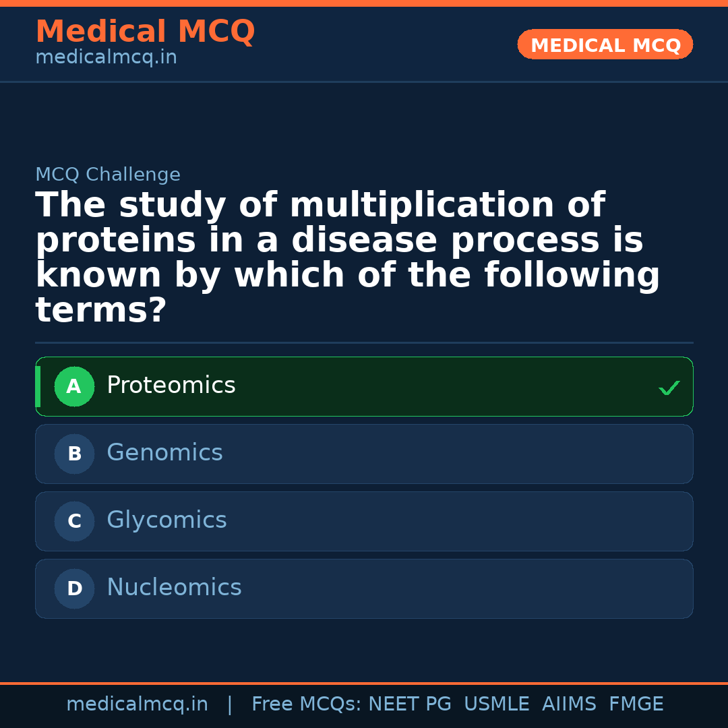Viewport: 728px width, 728px height.
Task: Click the Medical MCQ header title
Action: (145, 32)
